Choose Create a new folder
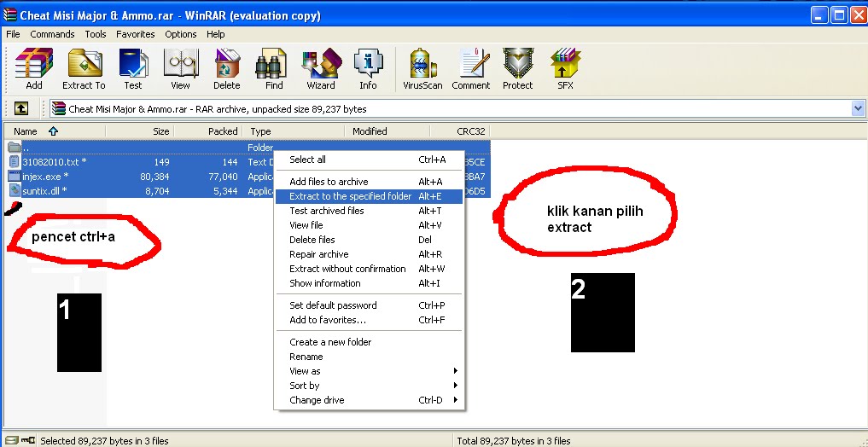 pyautogui.click(x=369, y=342)
